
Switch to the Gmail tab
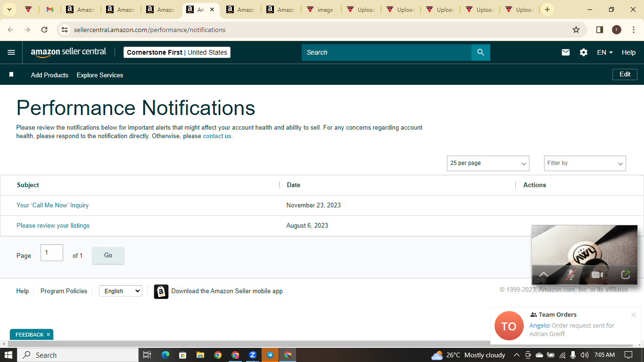[x=50, y=9]
